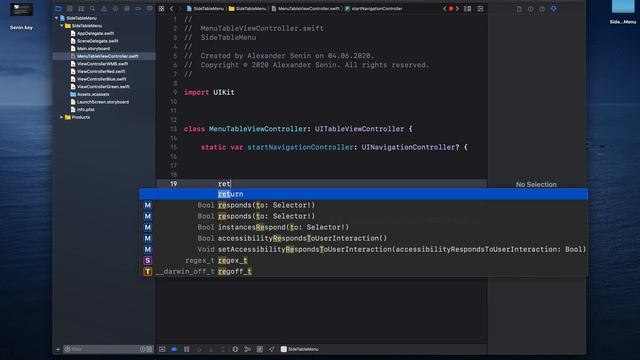This screenshot has width=640, height=360.
Task: Toggle recent files filter in navigator
Action: 142,349
